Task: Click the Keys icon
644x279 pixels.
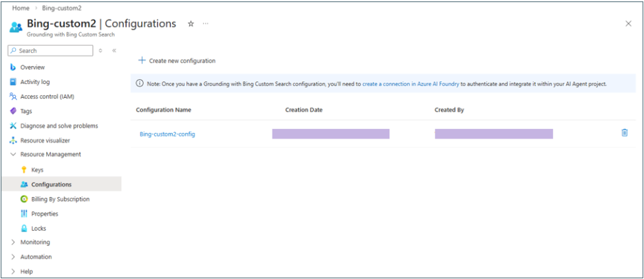Action: [x=24, y=170]
